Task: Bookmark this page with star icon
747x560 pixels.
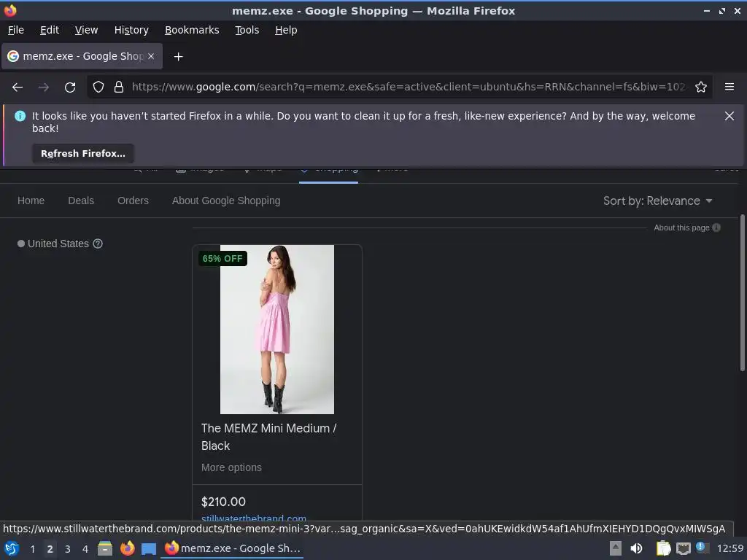Action: pos(701,87)
